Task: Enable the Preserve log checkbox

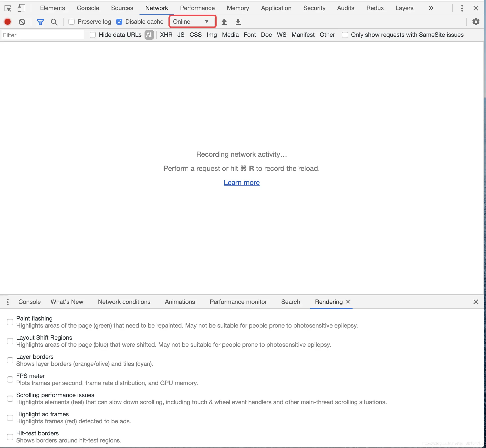Action: (x=72, y=22)
